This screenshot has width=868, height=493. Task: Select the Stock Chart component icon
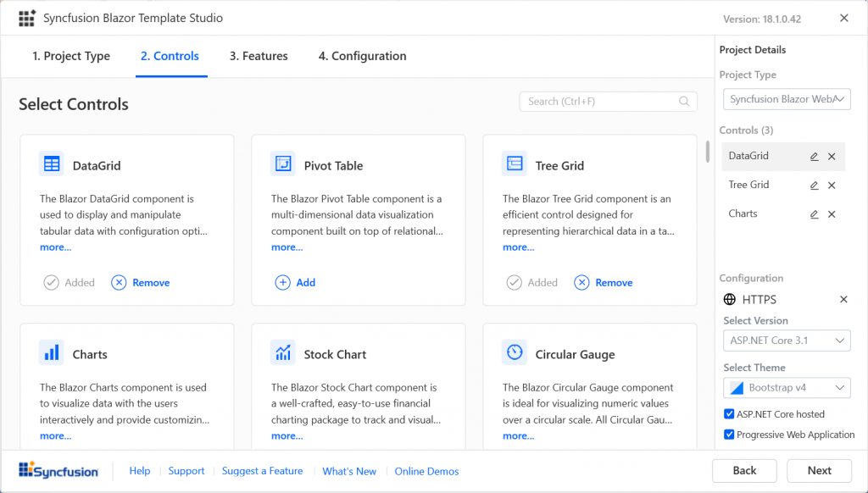click(x=282, y=352)
